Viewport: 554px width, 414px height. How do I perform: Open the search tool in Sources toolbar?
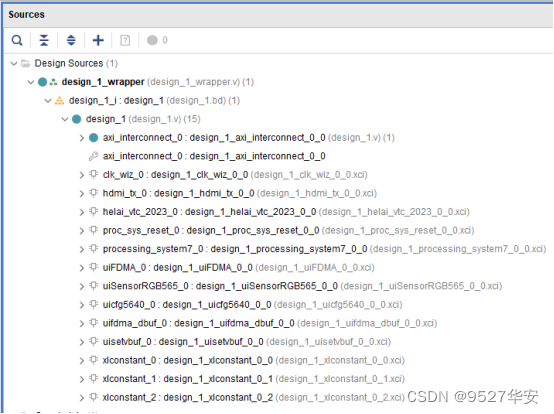[x=17, y=40]
